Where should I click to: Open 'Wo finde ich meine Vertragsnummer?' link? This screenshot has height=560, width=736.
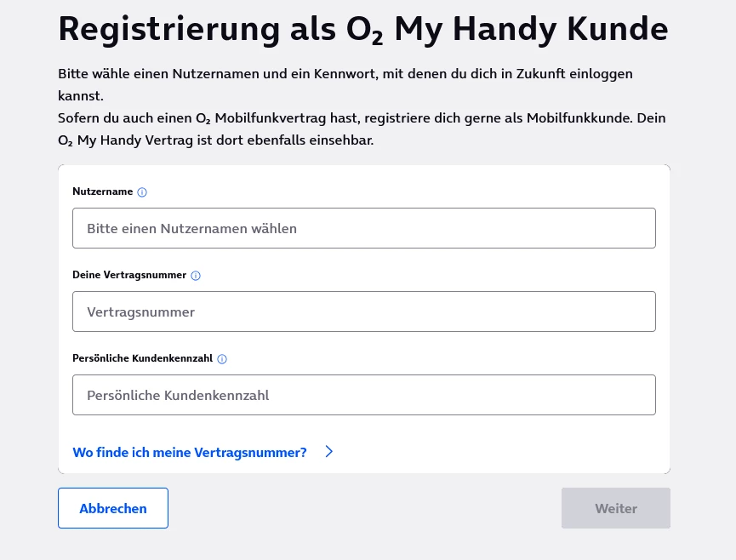(190, 453)
